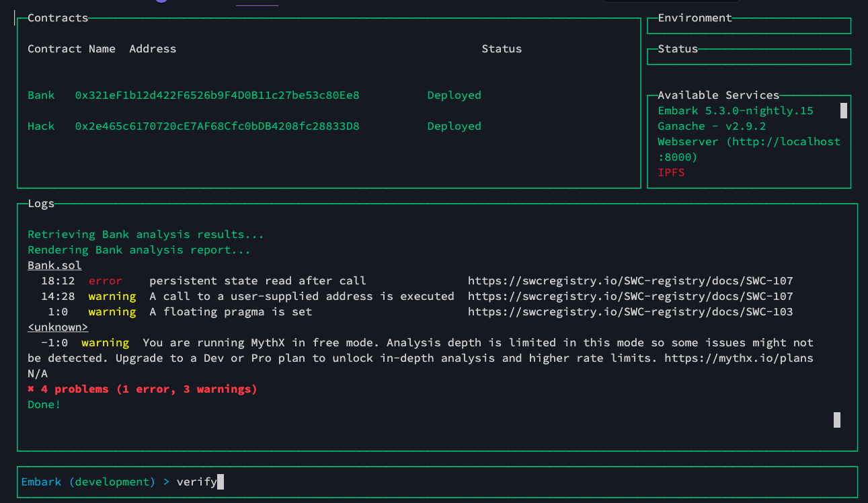Screen dimensions: 868x503
Task: Click 'A call to a user-supplied address is executed'
Action: [x=302, y=296]
